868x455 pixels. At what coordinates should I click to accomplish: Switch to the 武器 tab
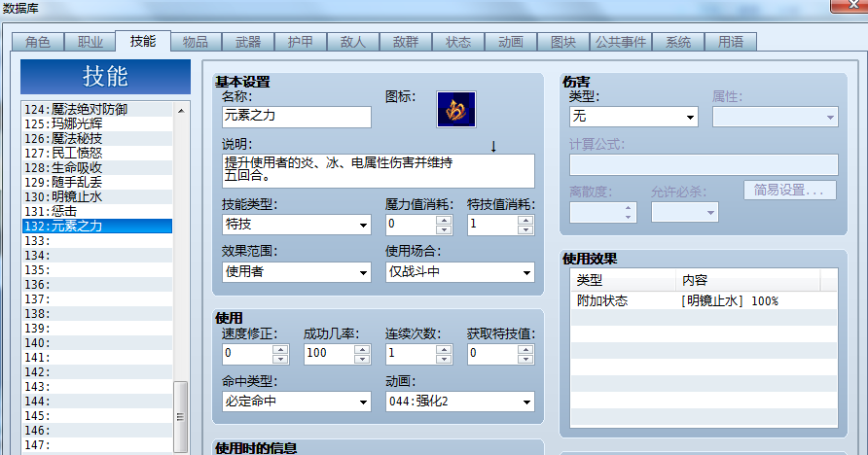248,42
